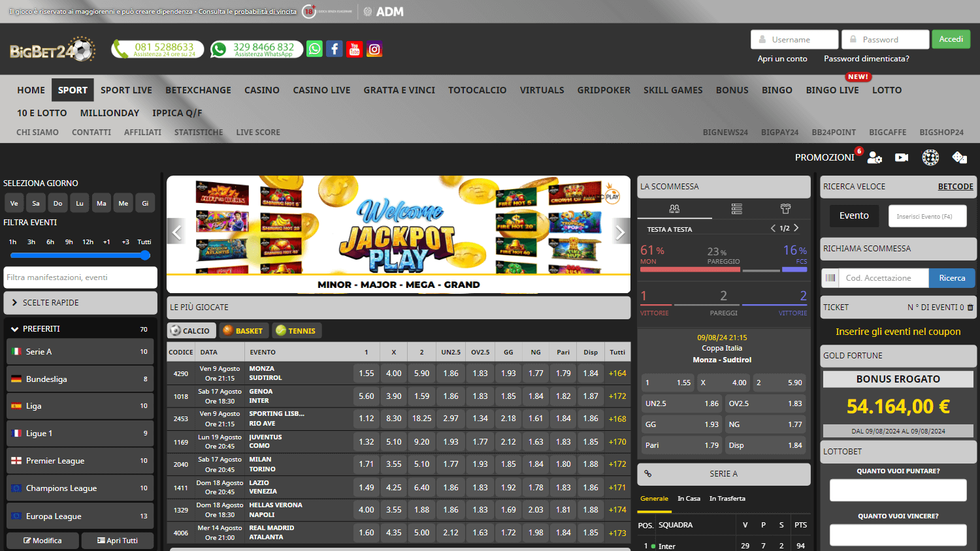This screenshot has width=980, height=551.
Task: Open the roulette wheel icon
Action: coord(930,157)
